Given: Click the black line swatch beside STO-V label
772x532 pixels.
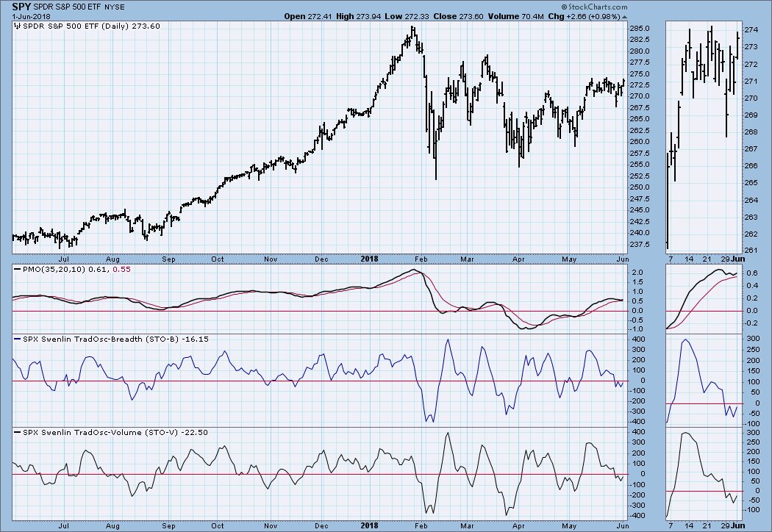Looking at the screenshot, I should pyautogui.click(x=17, y=433).
